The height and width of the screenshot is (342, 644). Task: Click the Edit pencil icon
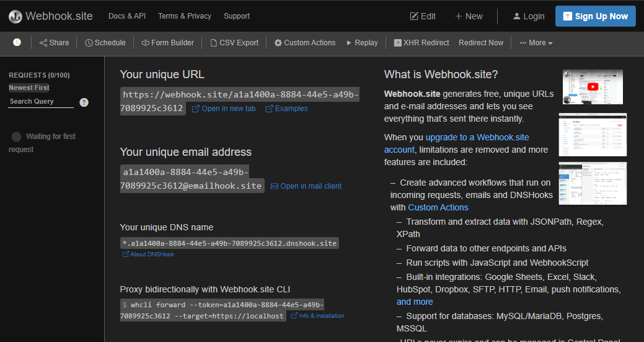coord(413,16)
